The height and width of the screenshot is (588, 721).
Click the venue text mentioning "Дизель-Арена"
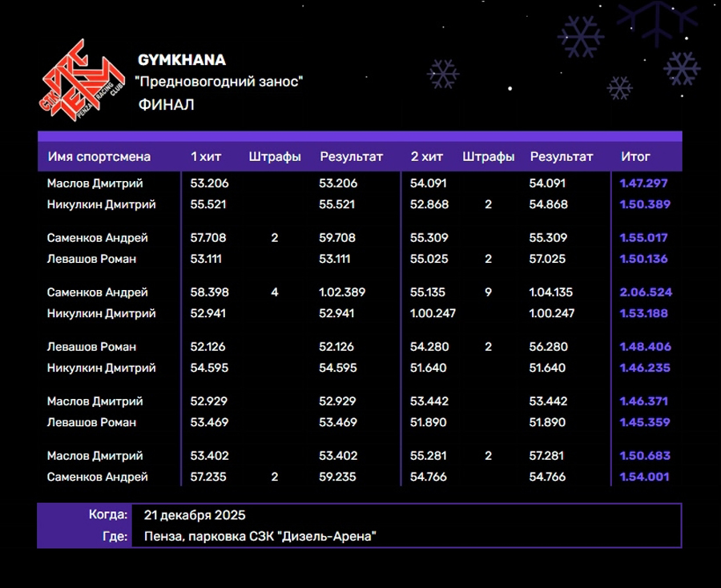[260, 536]
